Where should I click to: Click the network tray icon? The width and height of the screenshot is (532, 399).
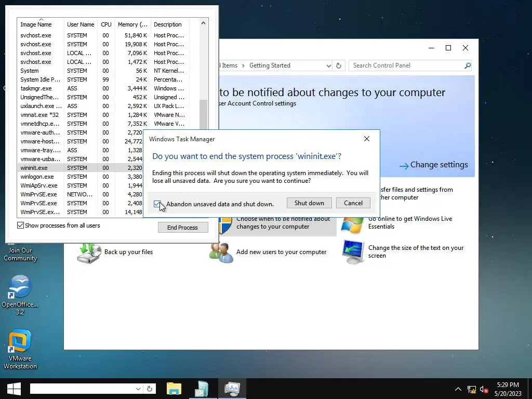pyautogui.click(x=471, y=390)
